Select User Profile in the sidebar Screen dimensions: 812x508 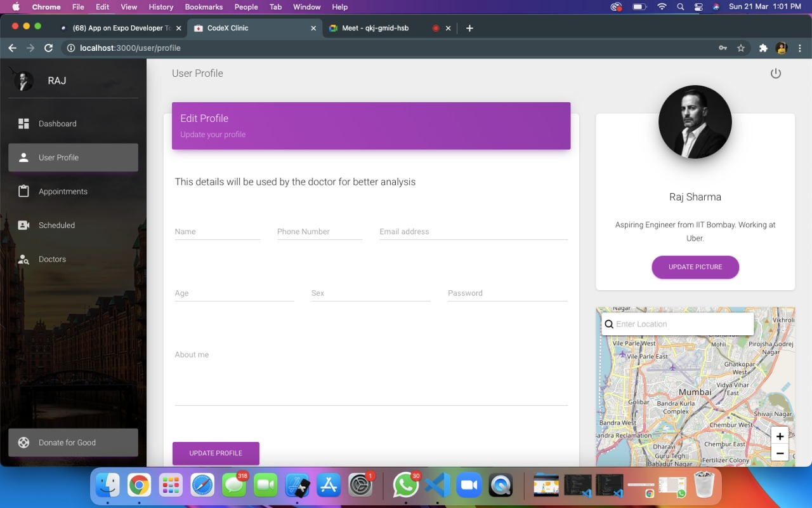[73, 157]
